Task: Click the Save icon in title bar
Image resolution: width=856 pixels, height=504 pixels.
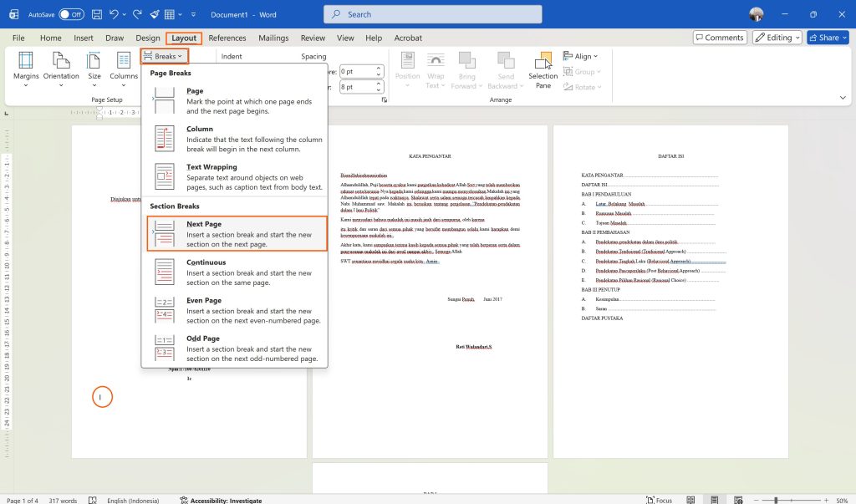Action: (x=98, y=14)
